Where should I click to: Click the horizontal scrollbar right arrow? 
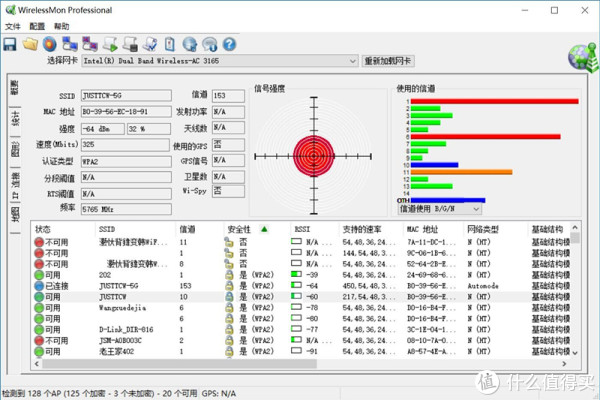(x=564, y=364)
